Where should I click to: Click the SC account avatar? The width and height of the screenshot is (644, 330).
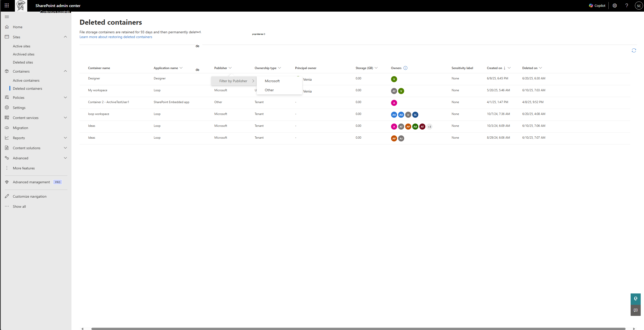[639, 6]
